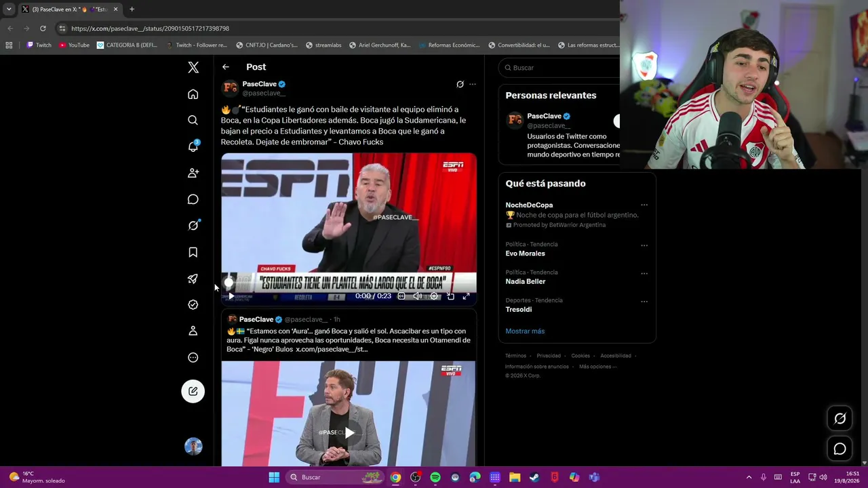Image resolution: width=868 pixels, height=488 pixels.
Task: Open the CNFT.IO Cardano bookmark
Action: [267, 45]
